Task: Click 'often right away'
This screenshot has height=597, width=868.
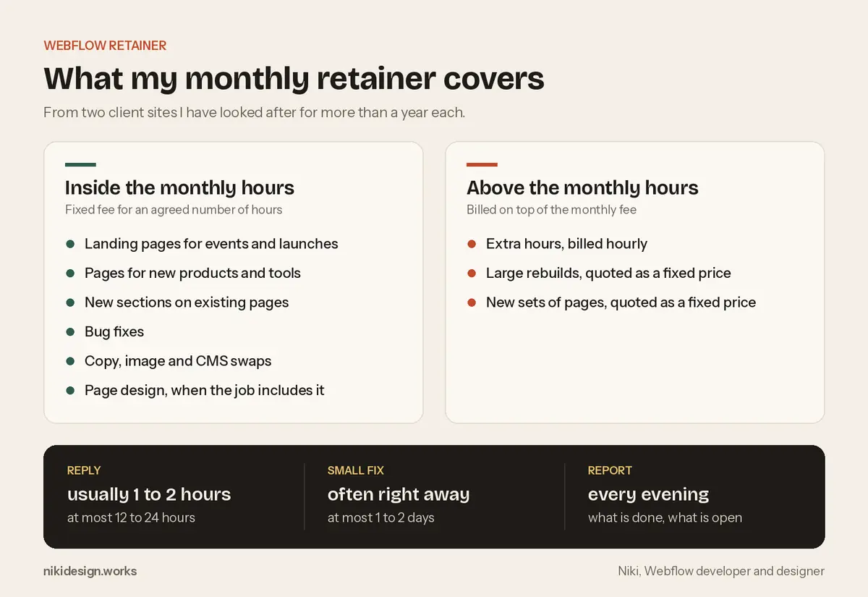Action: 399,494
